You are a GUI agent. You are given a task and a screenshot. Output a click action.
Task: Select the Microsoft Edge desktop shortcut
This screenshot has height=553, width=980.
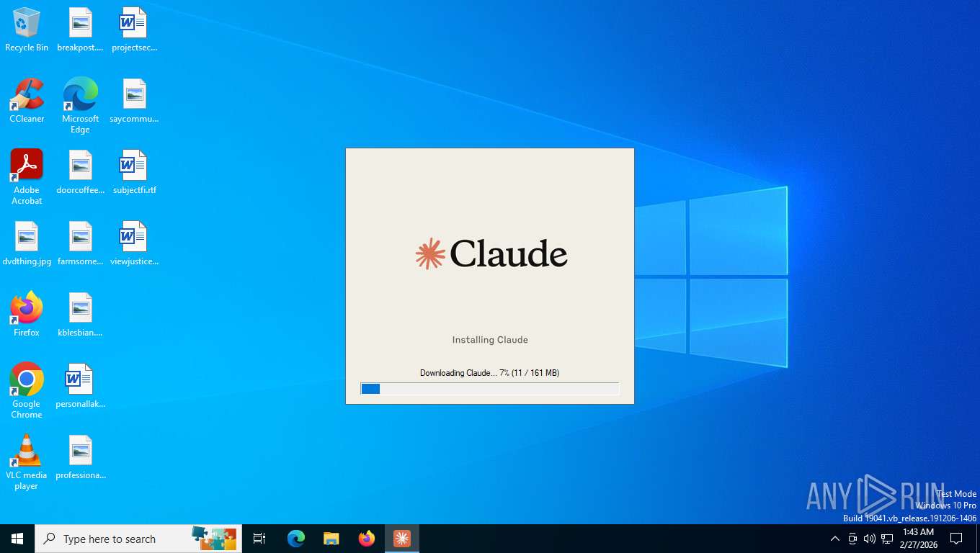[80, 106]
